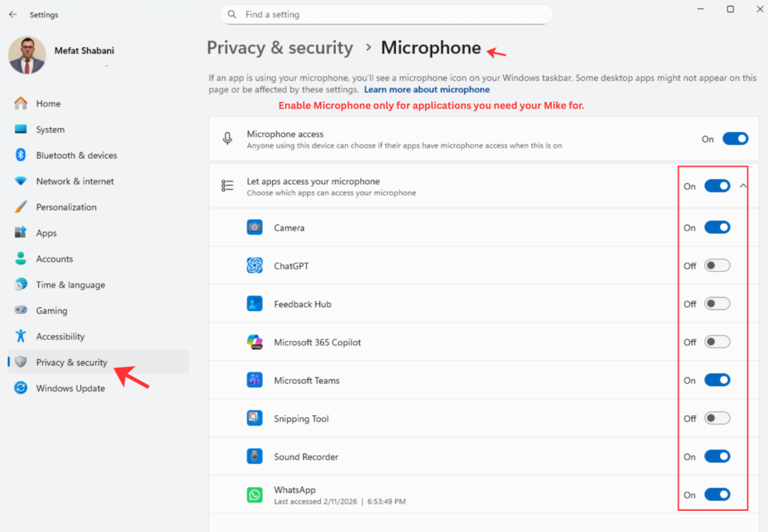The width and height of the screenshot is (768, 532).
Task: Open Learn more about microphone link
Action: 426,89
